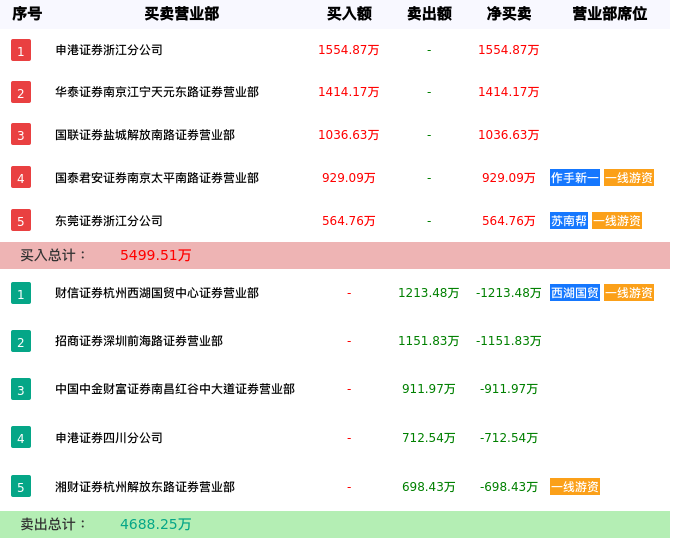Image resolution: width=676 pixels, height=540 pixels.
Task: Select total sell value 4688.25万
Action: pyautogui.click(x=156, y=524)
